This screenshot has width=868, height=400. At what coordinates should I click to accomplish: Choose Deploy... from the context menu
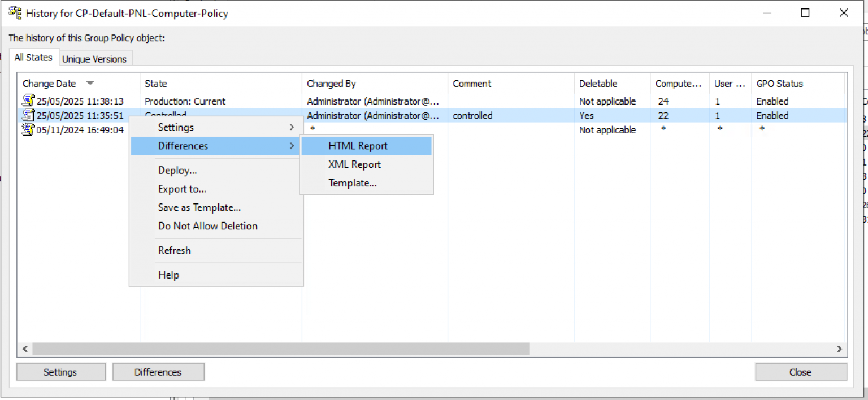coord(177,170)
